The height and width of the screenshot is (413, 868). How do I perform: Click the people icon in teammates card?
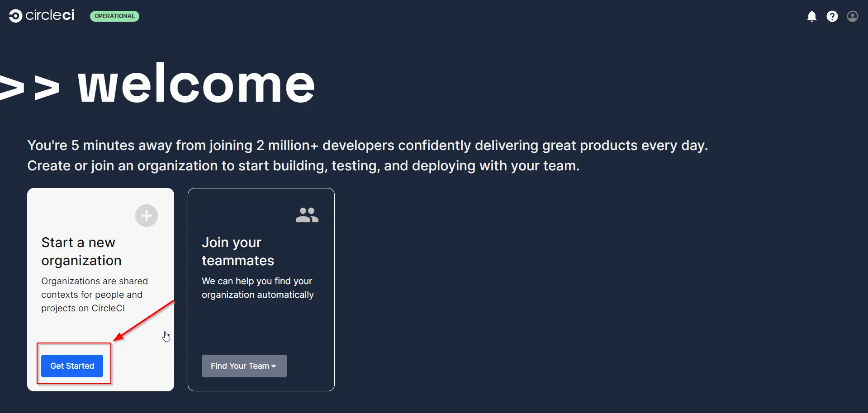307,215
